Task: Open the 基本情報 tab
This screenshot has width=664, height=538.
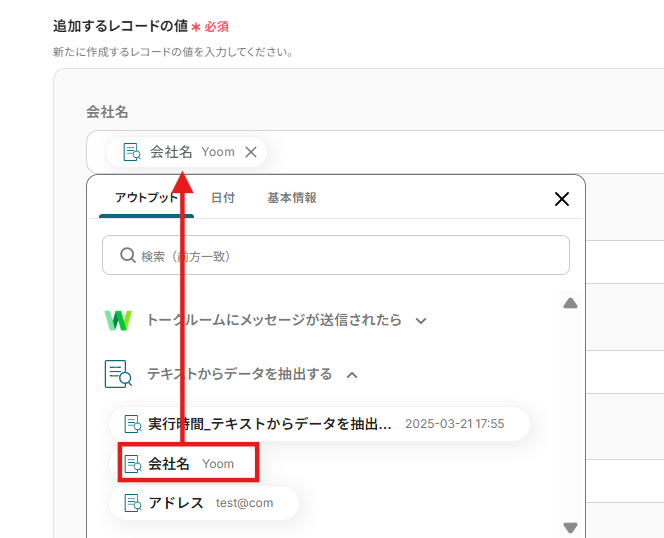Action: 292,197
